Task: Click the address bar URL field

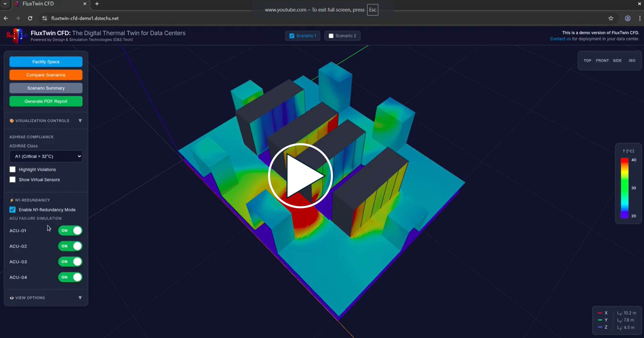Action: pos(85,18)
